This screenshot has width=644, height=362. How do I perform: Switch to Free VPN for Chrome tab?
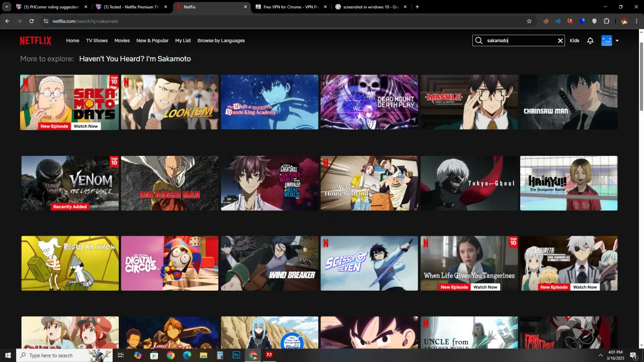coord(291,7)
